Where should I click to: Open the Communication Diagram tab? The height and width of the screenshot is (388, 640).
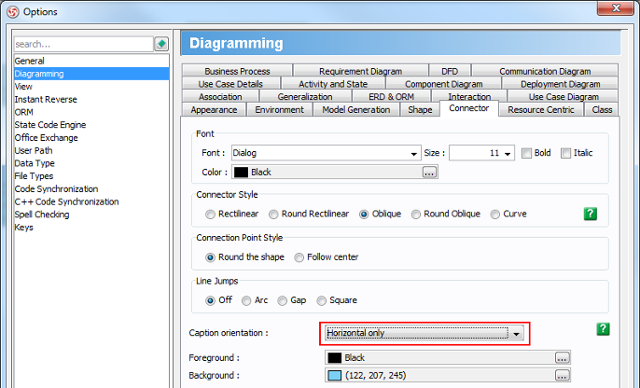[x=545, y=71]
